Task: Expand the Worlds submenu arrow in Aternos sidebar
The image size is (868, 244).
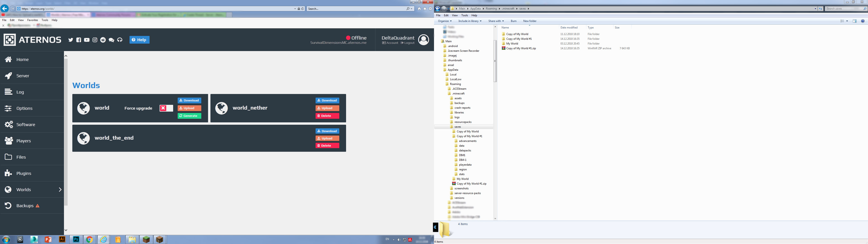Action: (60, 190)
